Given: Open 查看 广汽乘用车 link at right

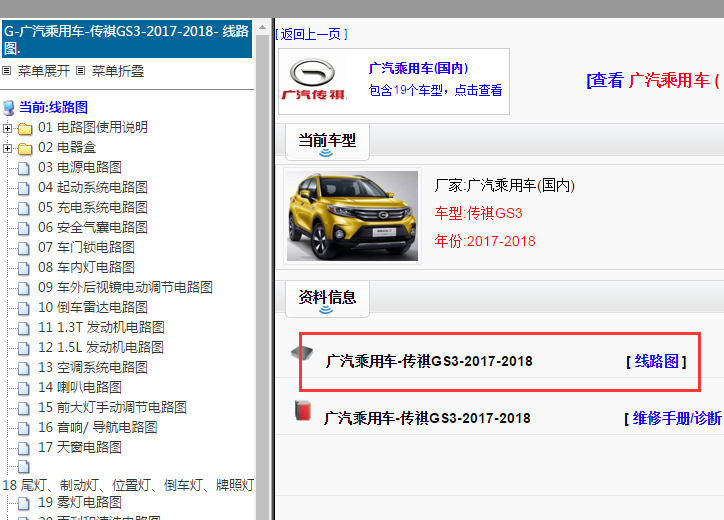Looking at the screenshot, I should coord(652,80).
